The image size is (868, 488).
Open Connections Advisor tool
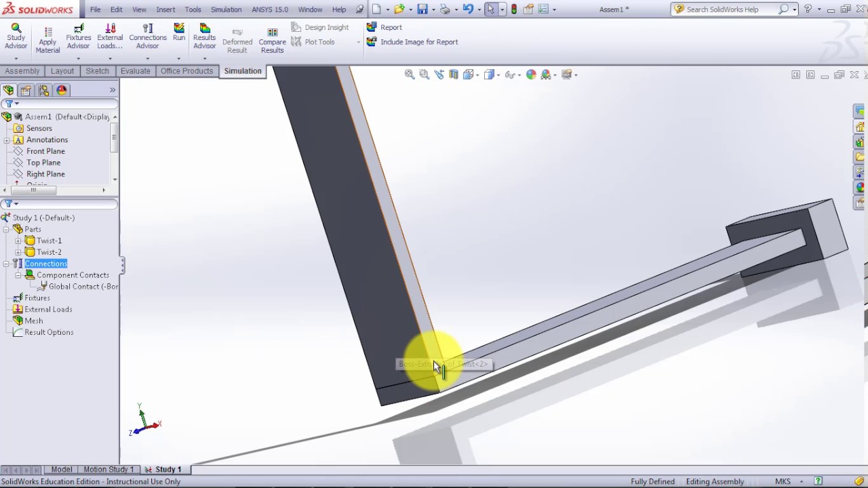147,37
